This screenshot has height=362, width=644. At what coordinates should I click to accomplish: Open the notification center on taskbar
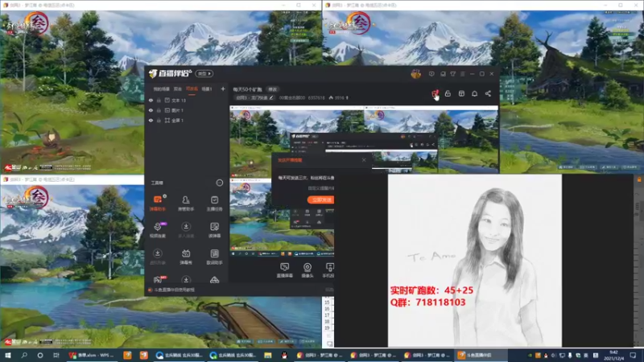point(633,355)
